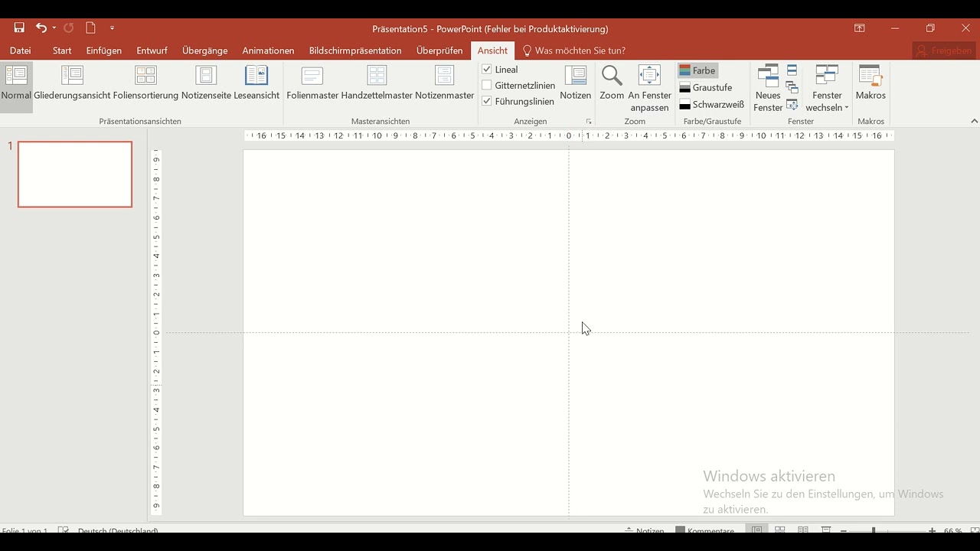Click the Notizen button in Anzeigen group

[576, 83]
